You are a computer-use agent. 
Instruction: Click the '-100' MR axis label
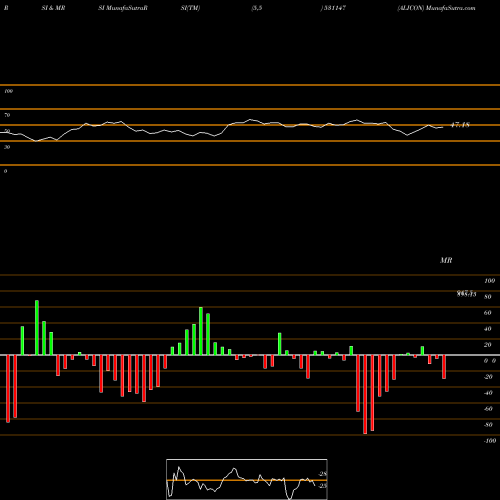click(x=489, y=441)
